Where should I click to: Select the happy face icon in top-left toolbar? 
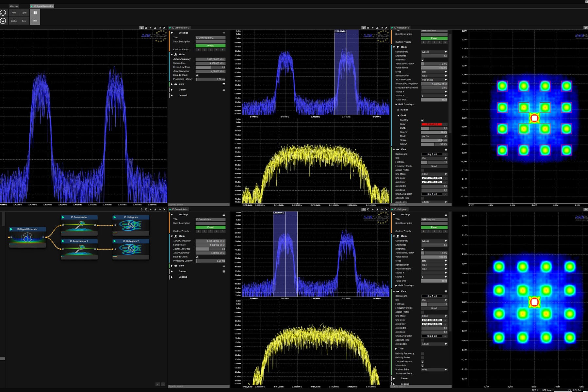click(x=3, y=13)
